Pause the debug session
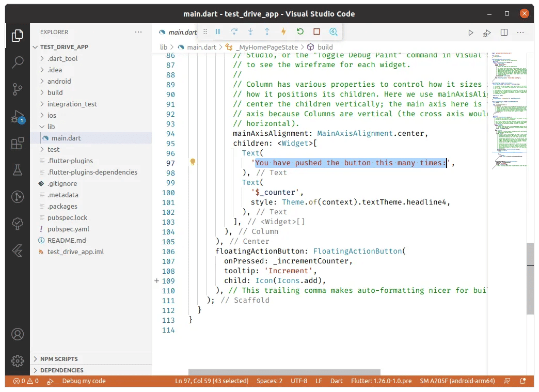 tap(217, 32)
